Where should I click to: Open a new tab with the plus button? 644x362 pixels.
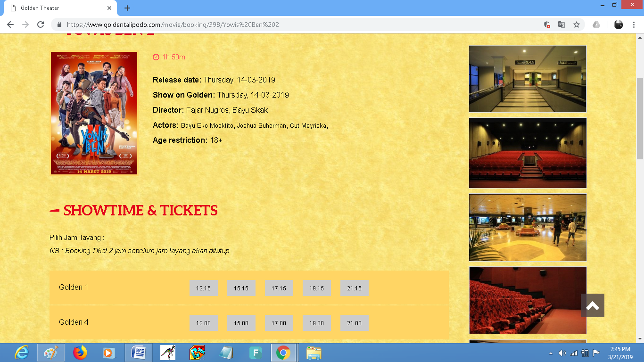(127, 8)
